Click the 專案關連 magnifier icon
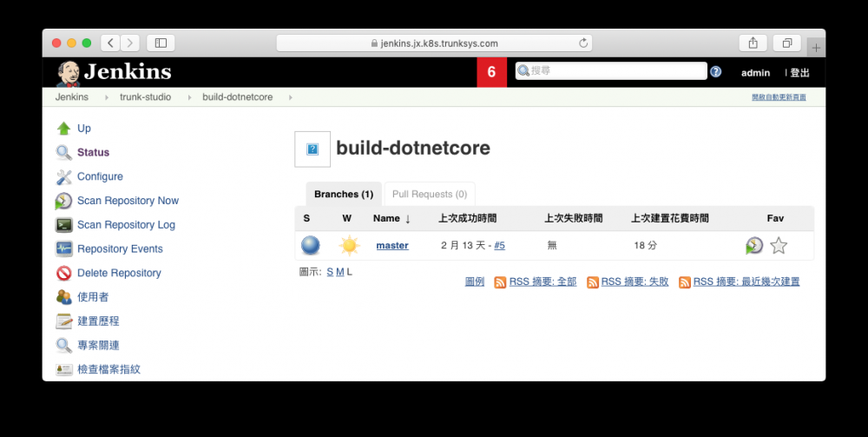868x437 pixels. tap(63, 345)
